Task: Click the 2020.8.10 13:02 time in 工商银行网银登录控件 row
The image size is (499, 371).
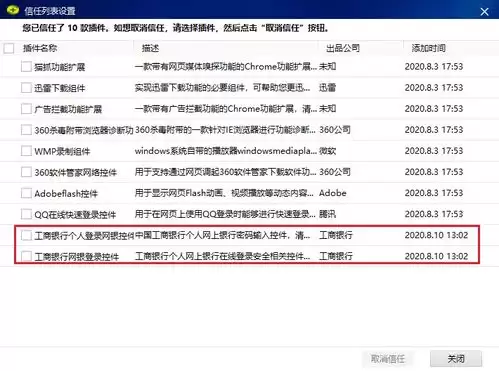Action: (x=436, y=256)
